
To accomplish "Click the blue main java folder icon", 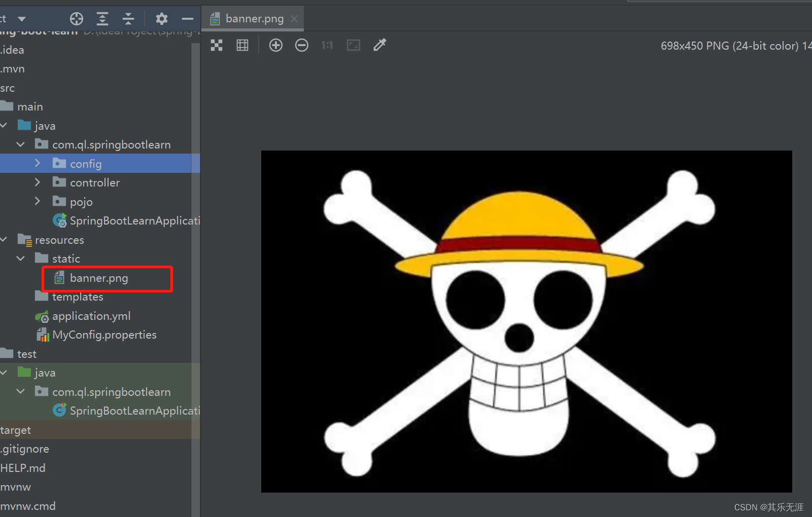I will [24, 125].
